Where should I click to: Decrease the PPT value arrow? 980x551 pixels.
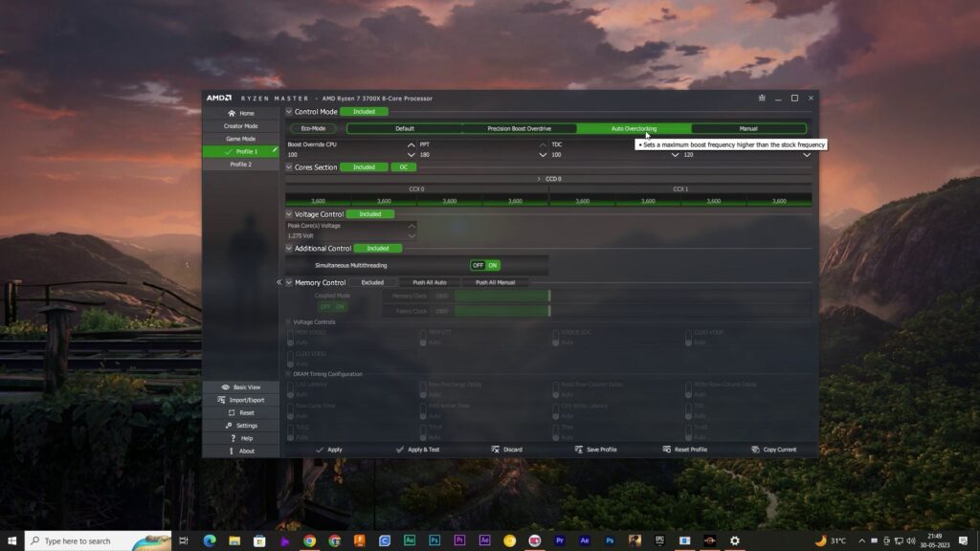pos(543,155)
